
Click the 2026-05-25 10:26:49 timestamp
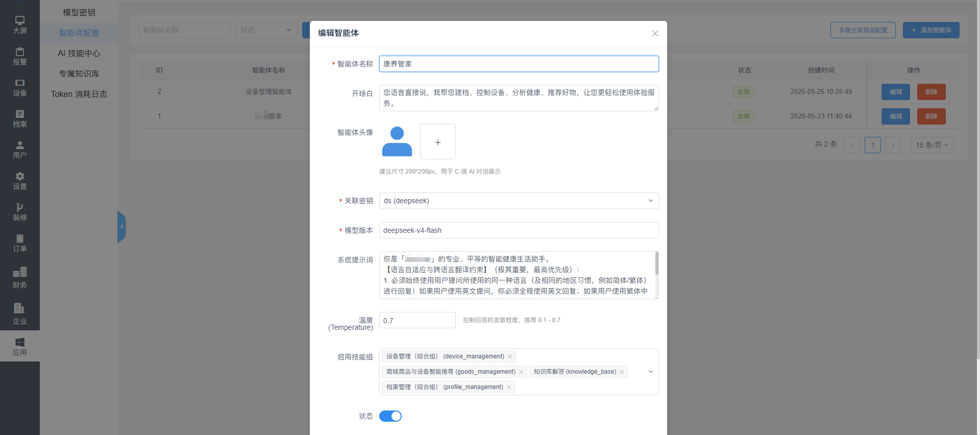click(821, 92)
